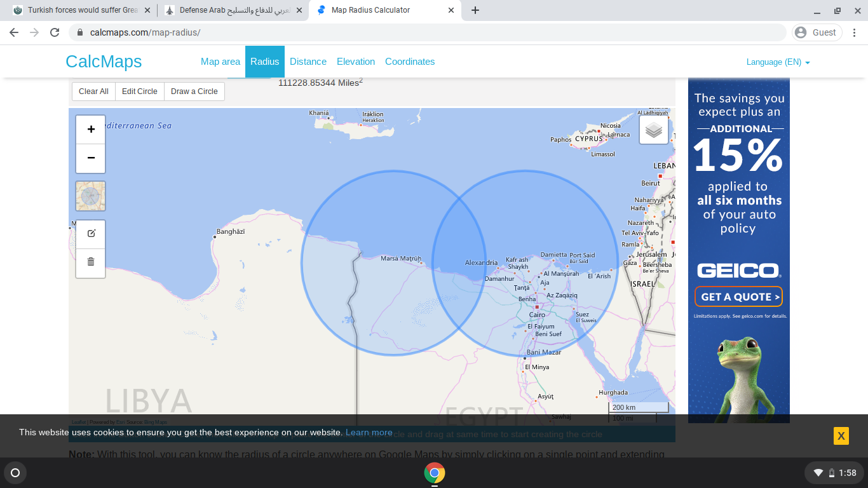The width and height of the screenshot is (868, 488).
Task: Open the Map area tab
Action: tap(220, 62)
